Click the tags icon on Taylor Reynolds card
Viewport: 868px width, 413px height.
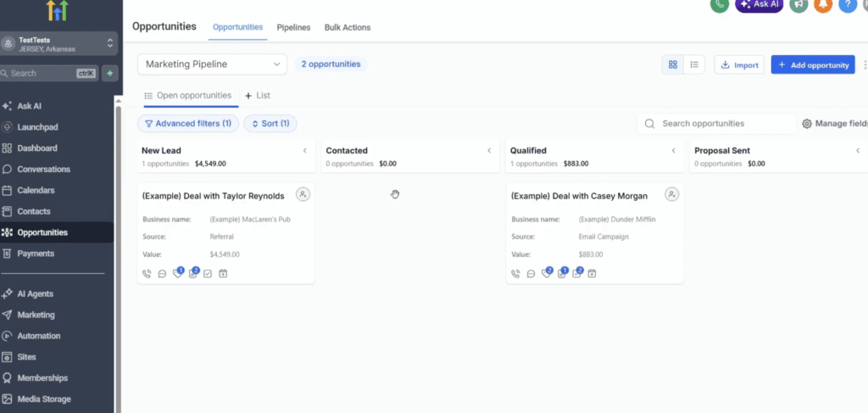point(177,273)
